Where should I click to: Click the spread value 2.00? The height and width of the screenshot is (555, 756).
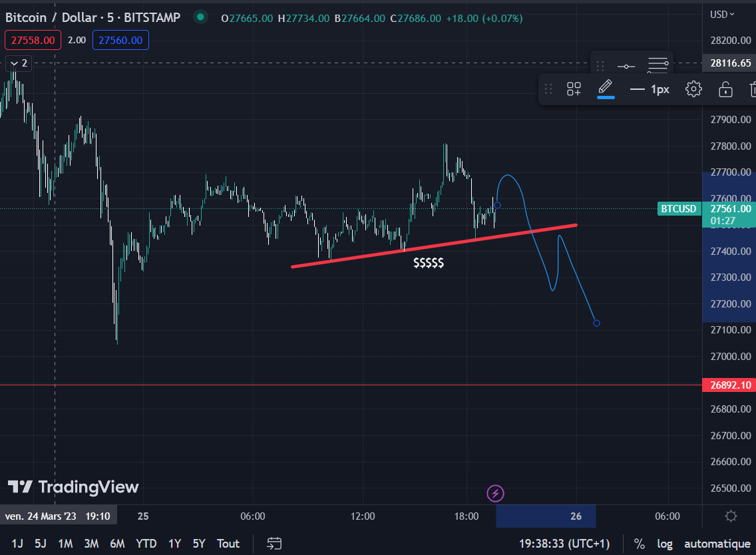[77, 40]
